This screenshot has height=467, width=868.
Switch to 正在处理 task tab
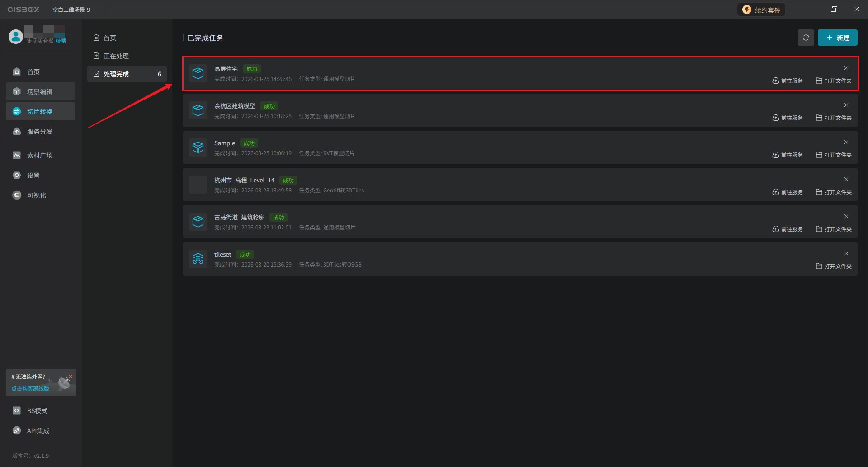pyautogui.click(x=116, y=56)
